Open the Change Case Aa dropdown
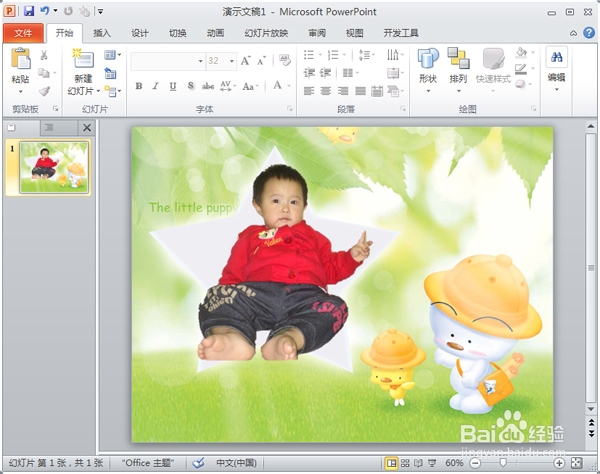The height and width of the screenshot is (474, 600). [250, 86]
